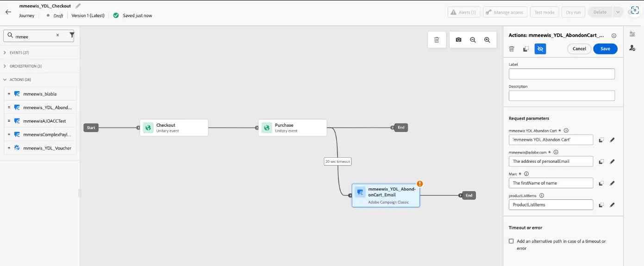The width and height of the screenshot is (644, 266).
Task: Select the Purchase event node
Action: coord(293,128)
